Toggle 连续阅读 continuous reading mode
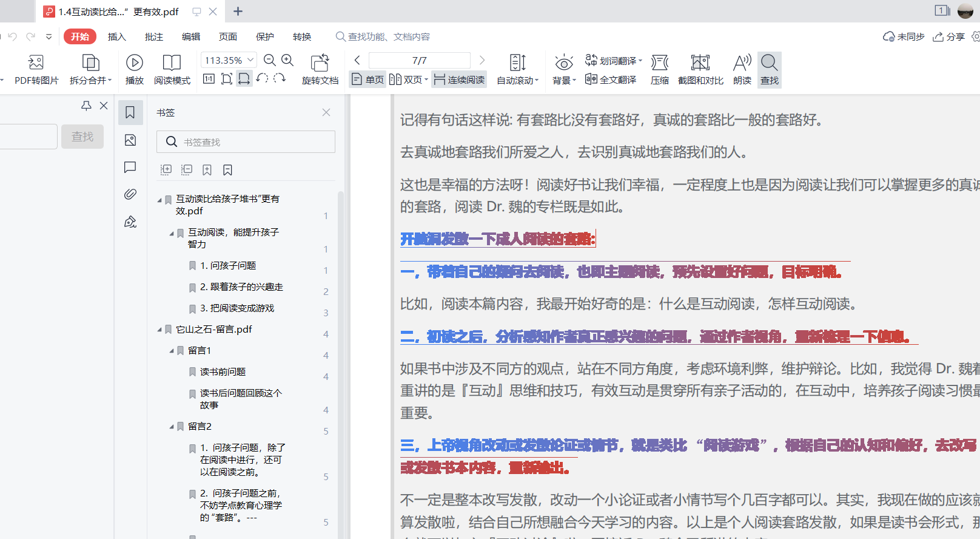The width and height of the screenshot is (980, 539). (x=459, y=80)
